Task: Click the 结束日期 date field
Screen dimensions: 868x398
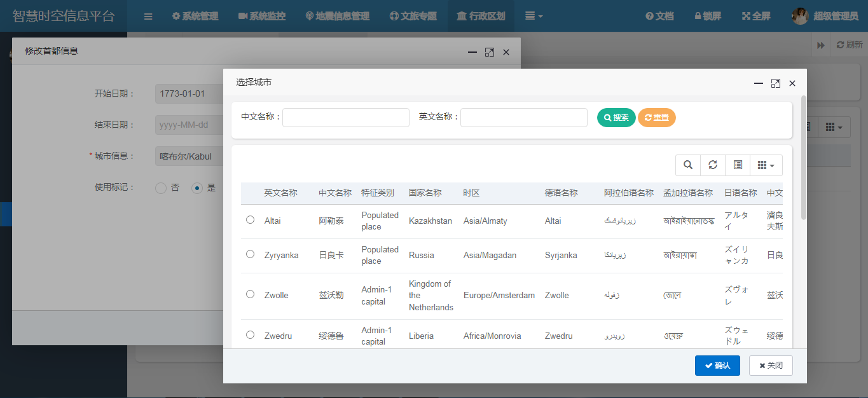Action: [189, 125]
